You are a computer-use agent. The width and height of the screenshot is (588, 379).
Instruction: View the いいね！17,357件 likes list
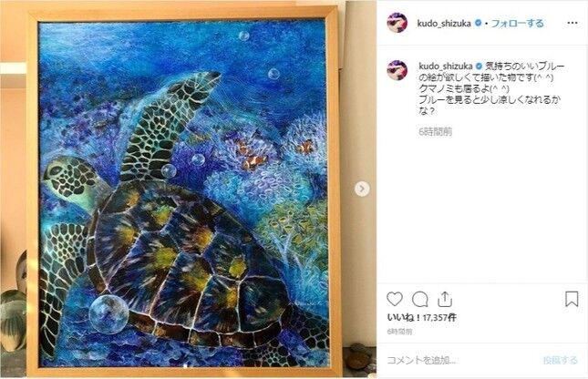tap(422, 318)
